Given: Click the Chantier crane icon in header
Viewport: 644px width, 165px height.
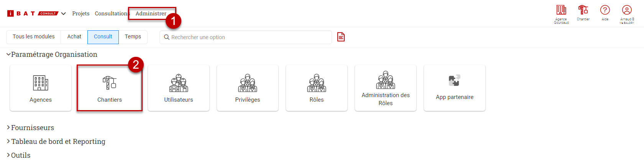Looking at the screenshot, I should [583, 13].
